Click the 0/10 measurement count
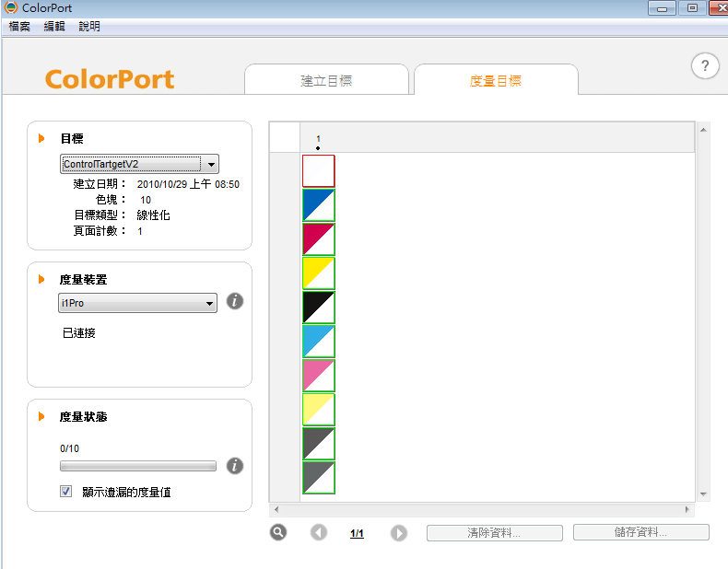The height and width of the screenshot is (569, 728). pos(70,448)
